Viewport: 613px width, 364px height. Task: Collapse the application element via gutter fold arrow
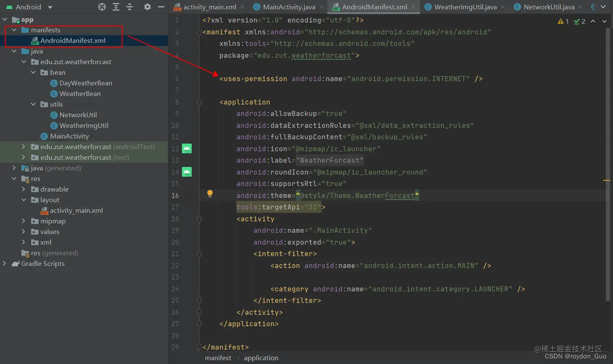click(199, 102)
